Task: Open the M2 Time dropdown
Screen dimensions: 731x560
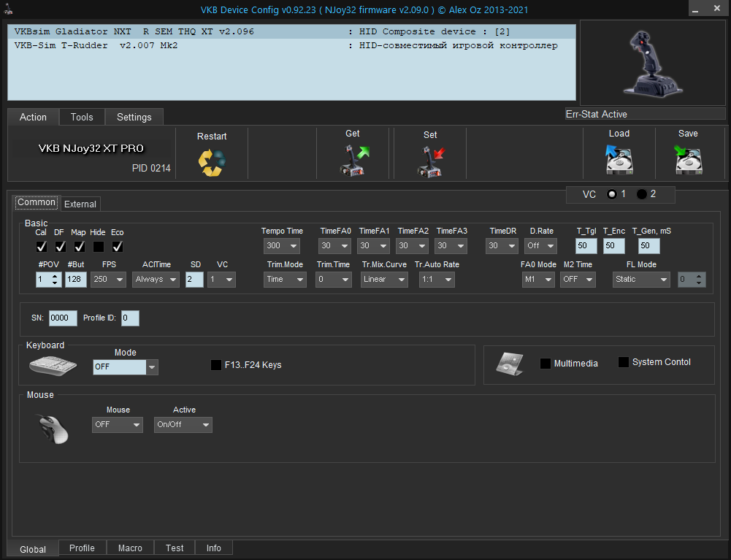Action: click(578, 280)
